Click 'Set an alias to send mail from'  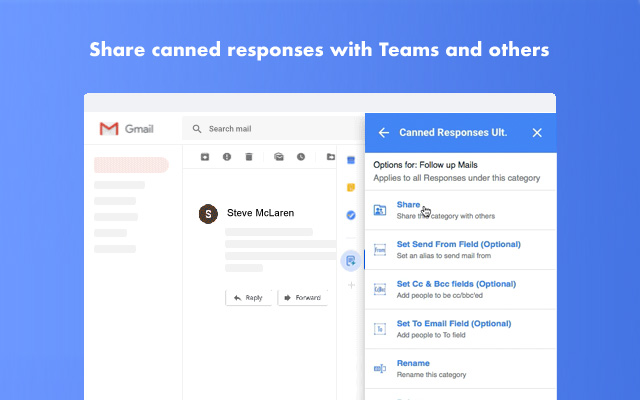(x=444, y=256)
